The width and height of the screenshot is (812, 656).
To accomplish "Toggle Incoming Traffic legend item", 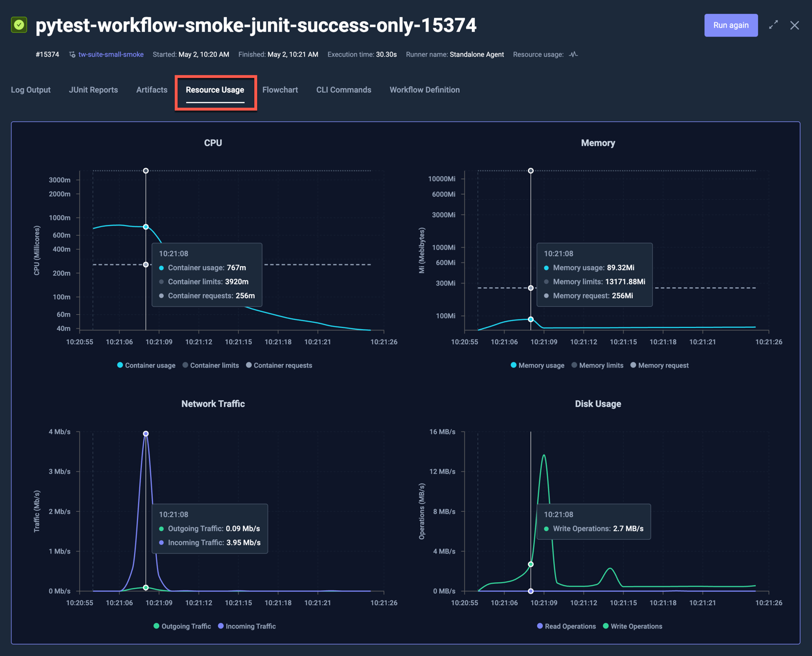I will 247,626.
